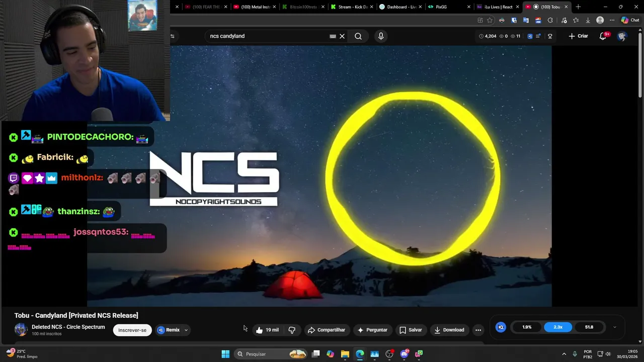Click the vidIQ eye views counter 11
The height and width of the screenshot is (362, 644).
click(515, 36)
